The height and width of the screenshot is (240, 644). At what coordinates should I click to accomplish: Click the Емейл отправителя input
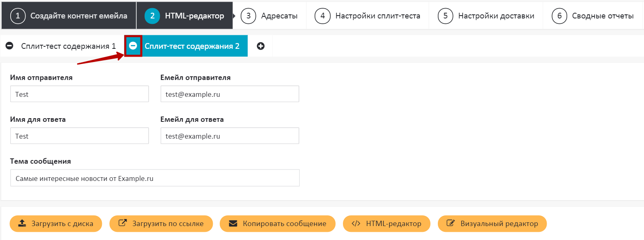[230, 94]
